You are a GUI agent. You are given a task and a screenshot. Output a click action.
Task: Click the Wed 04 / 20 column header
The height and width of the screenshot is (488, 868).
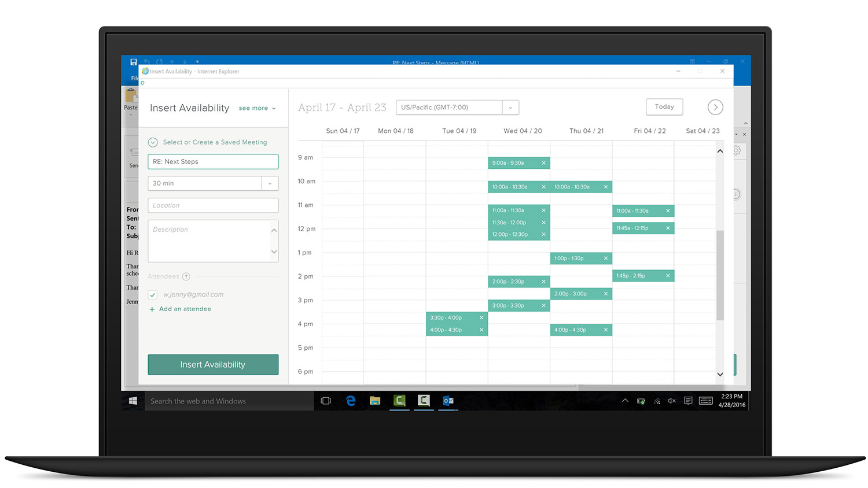pyautogui.click(x=523, y=131)
